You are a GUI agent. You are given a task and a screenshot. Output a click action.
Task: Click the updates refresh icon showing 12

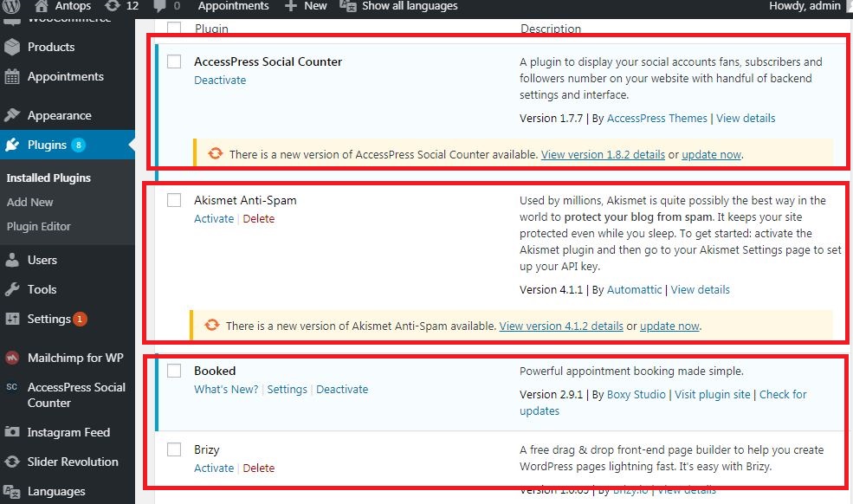pyautogui.click(x=112, y=6)
